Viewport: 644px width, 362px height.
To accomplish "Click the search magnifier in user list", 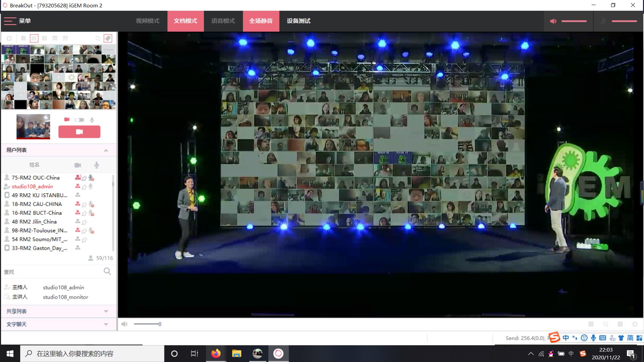I will [107, 271].
